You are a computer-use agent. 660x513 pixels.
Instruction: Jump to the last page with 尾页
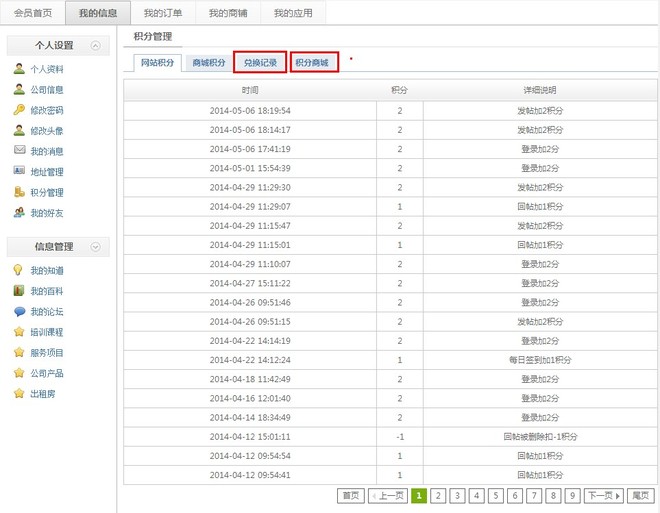pos(640,496)
